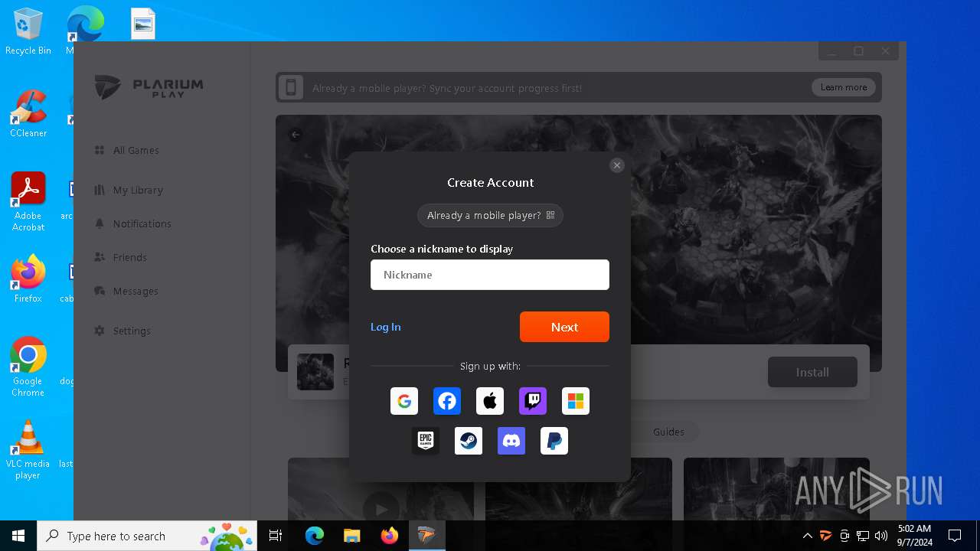Sign up with PayPal icon
This screenshot has width=980, height=551.
554,441
